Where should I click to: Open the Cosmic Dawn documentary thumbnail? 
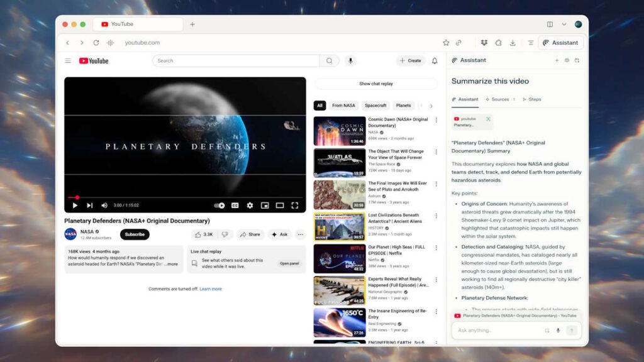340,130
